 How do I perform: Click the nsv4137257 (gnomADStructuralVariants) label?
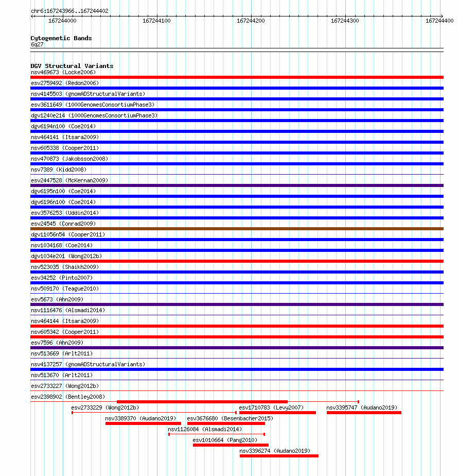click(x=88, y=364)
